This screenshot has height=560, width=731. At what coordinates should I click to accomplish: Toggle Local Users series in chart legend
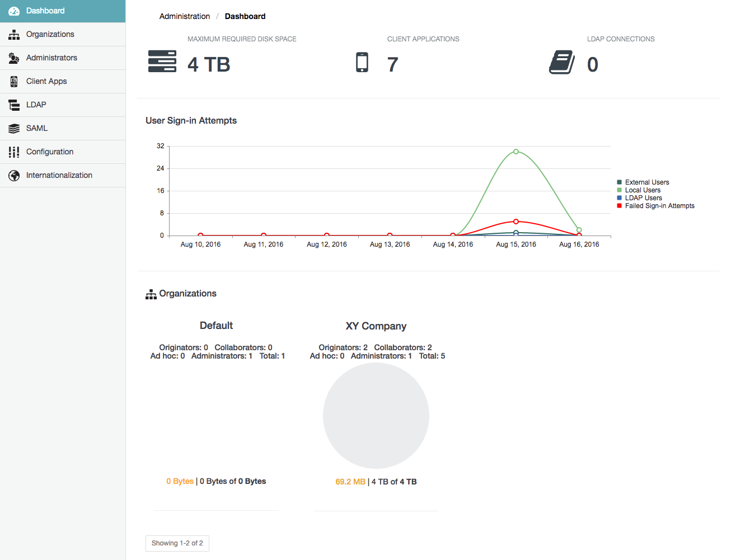tap(643, 190)
